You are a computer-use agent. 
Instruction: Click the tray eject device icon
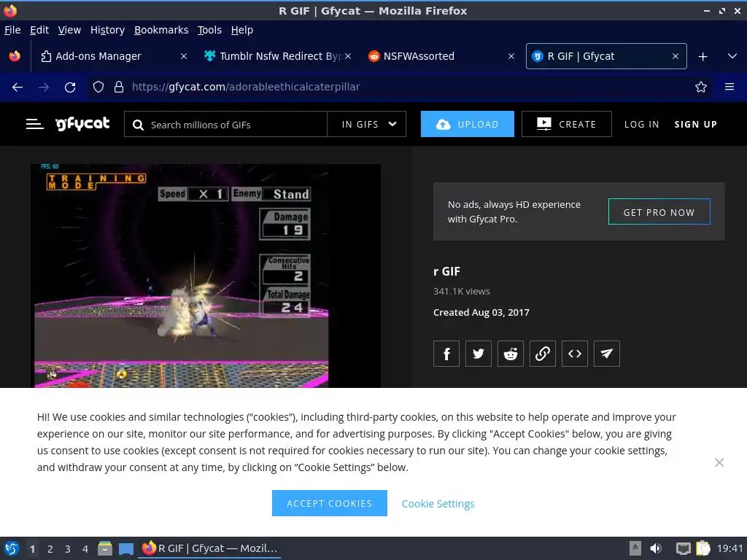pos(635,548)
